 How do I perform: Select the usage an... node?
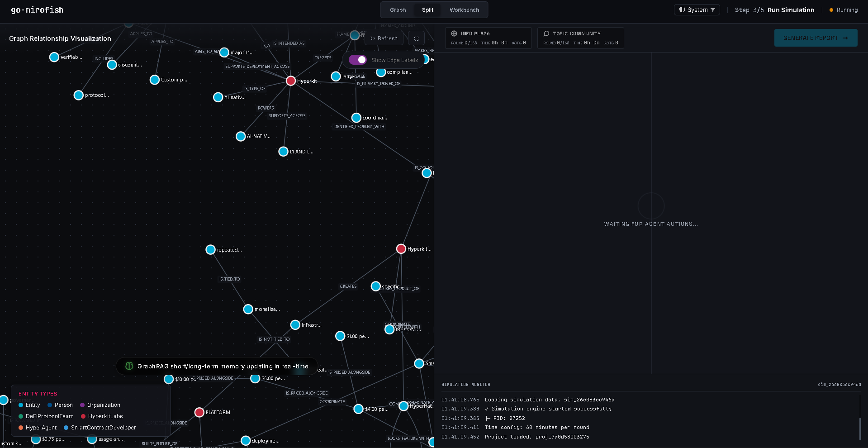point(92,439)
